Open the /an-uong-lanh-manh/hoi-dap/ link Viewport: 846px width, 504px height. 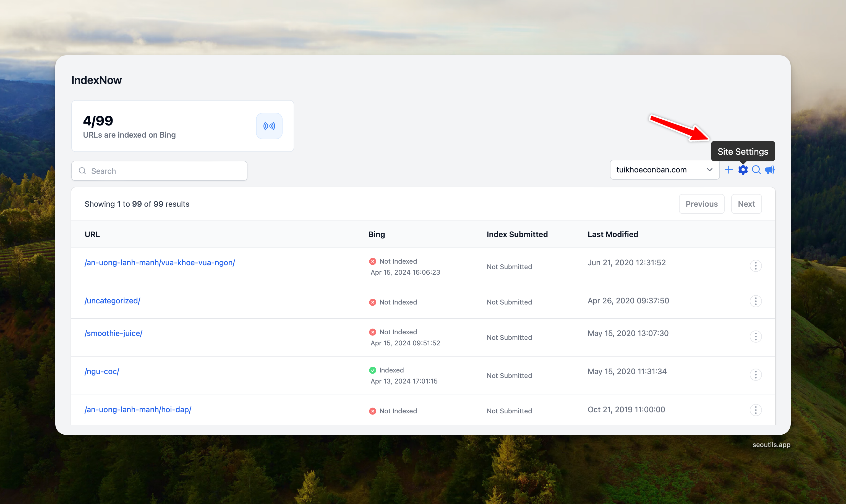click(x=138, y=410)
